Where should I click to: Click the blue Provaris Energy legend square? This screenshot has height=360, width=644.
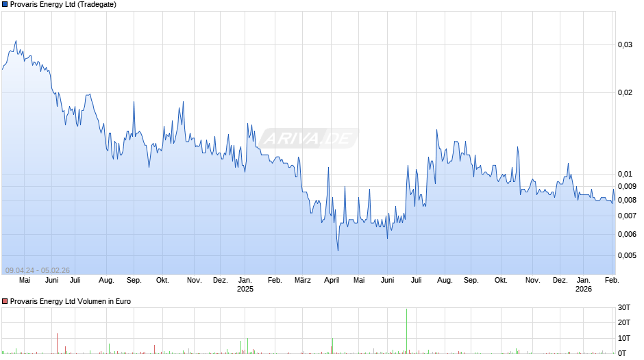pyautogui.click(x=5, y=5)
